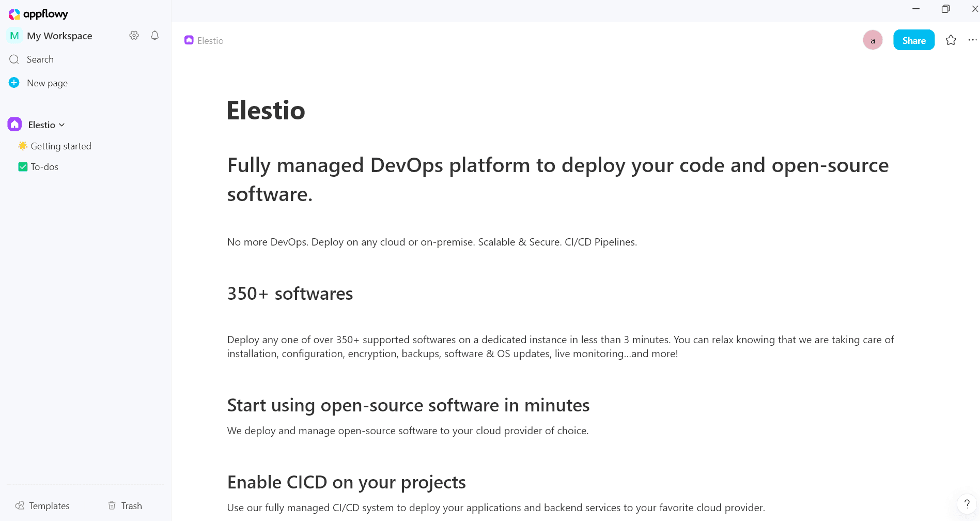Viewport: 980px width, 521px height.
Task: Click the Share button
Action: coord(913,40)
